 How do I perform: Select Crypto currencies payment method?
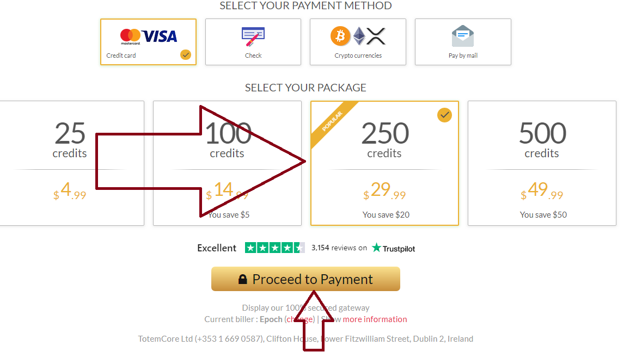[358, 42]
